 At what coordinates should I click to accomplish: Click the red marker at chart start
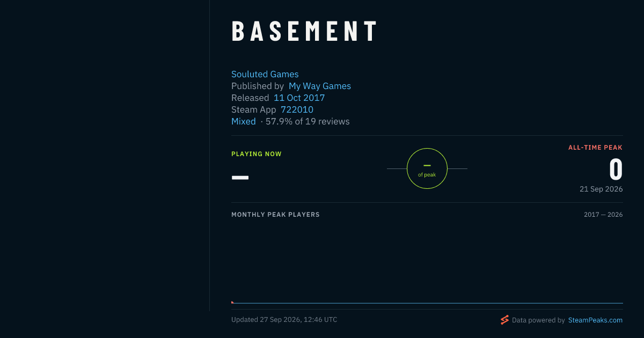point(232,302)
